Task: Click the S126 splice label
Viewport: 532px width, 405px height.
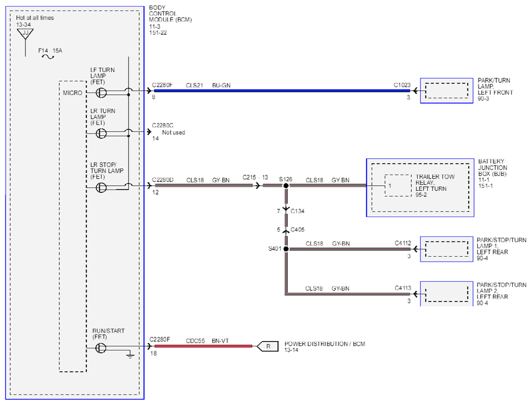Action: pos(286,179)
